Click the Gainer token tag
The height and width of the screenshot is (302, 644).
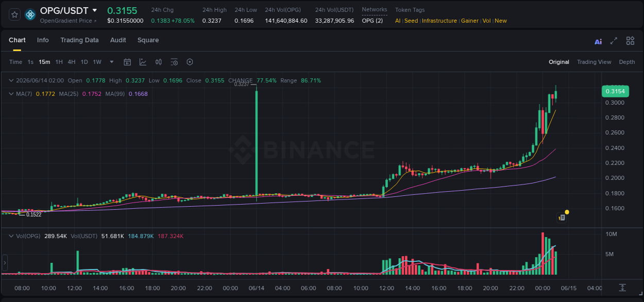coord(470,21)
